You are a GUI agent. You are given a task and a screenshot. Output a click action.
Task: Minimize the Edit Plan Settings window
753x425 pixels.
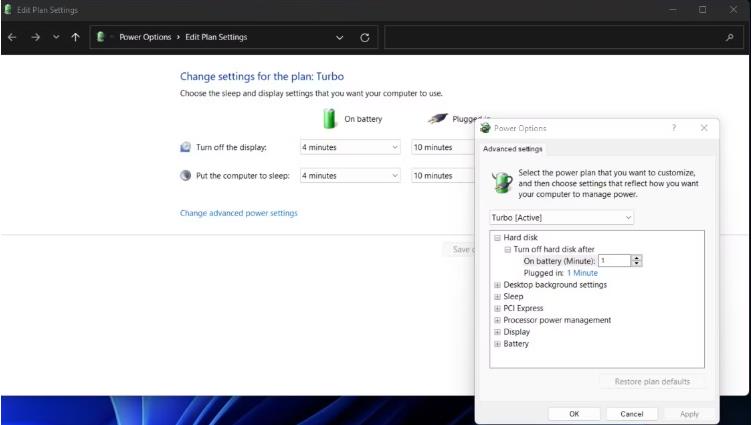pyautogui.click(x=673, y=10)
